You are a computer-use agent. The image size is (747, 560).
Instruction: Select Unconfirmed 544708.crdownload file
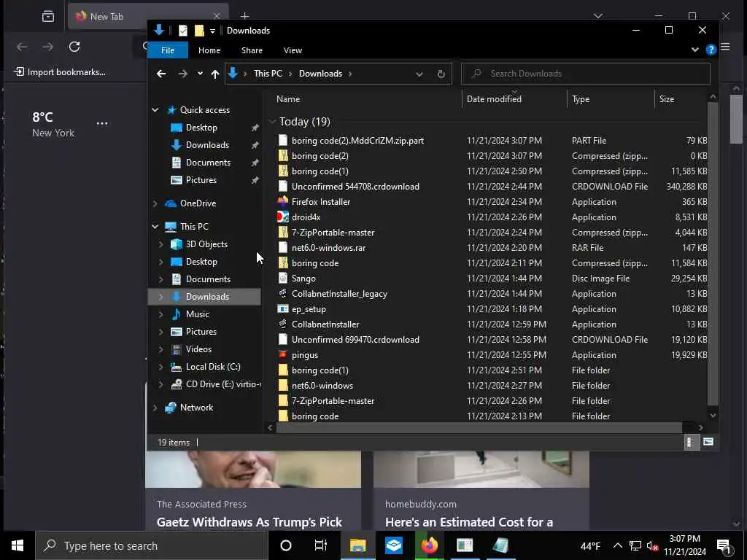tap(355, 187)
